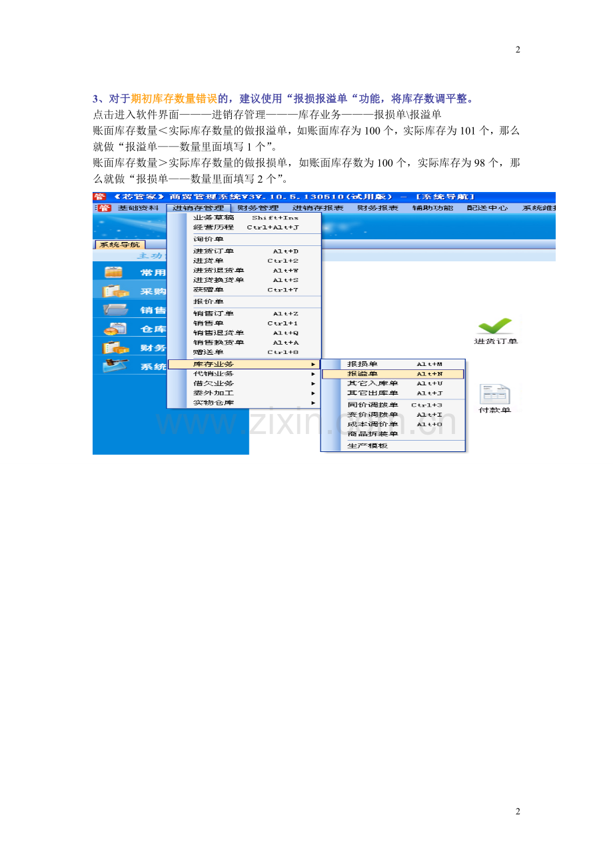Open the 辅助功能 menu

[x=432, y=208]
